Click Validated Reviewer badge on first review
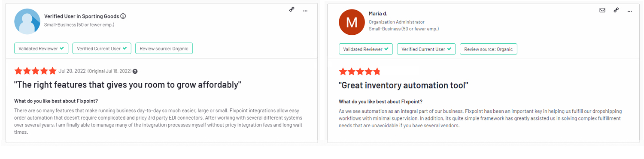Screen dimensions: 644x159 (41, 48)
